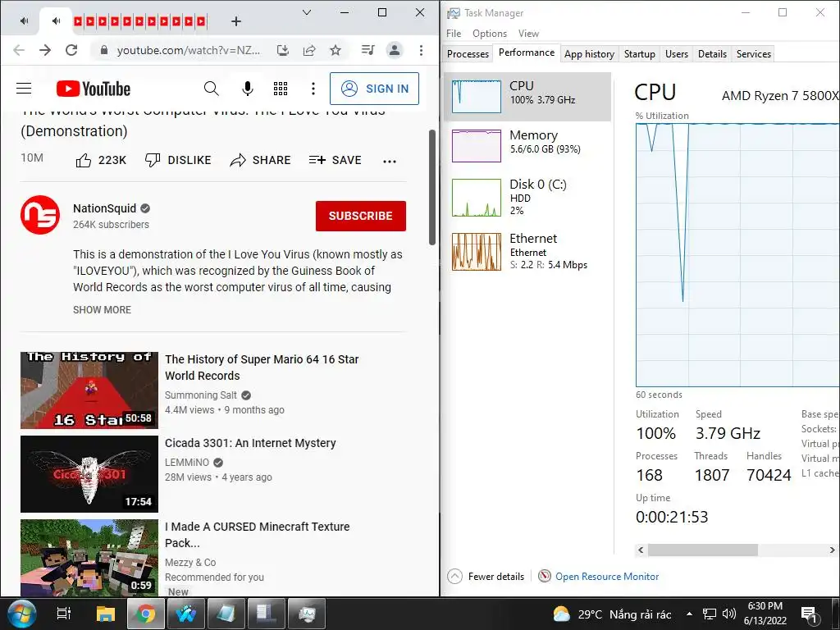840x630 pixels.
Task: Click Task Manager taskbar icon
Action: coord(307,614)
